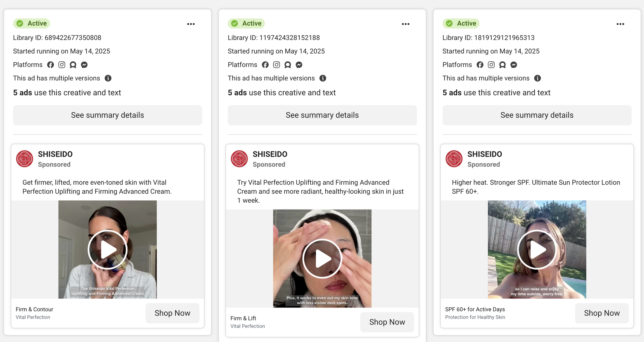Screen dimensions: 644x342
Task: Click Messenger platform icon on third ad
Action: [x=514, y=65]
